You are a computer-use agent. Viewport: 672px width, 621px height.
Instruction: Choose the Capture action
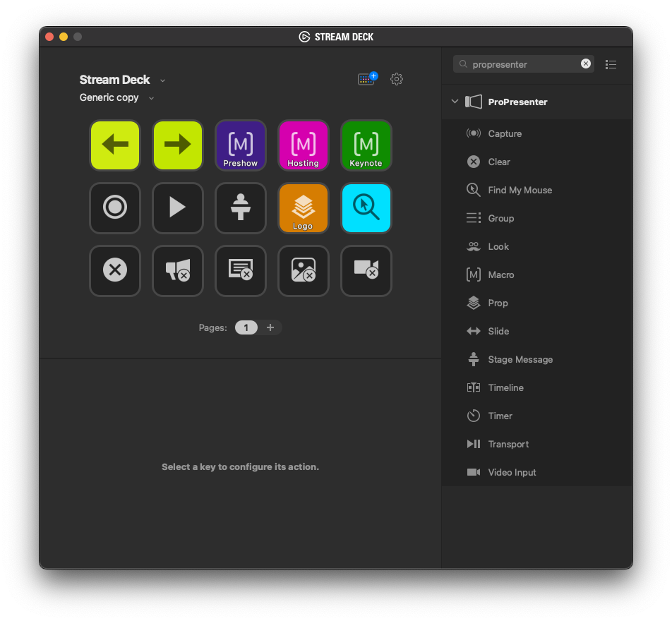[x=537, y=133]
